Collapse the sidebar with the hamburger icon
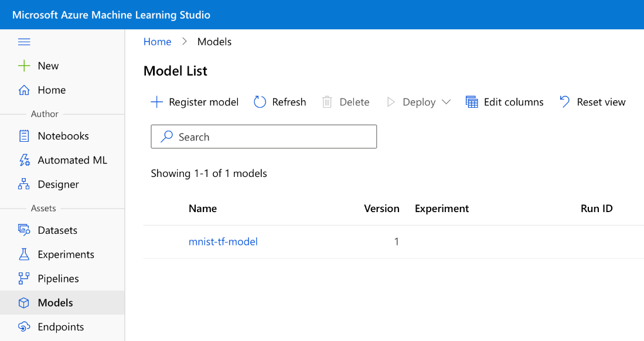 tap(24, 42)
